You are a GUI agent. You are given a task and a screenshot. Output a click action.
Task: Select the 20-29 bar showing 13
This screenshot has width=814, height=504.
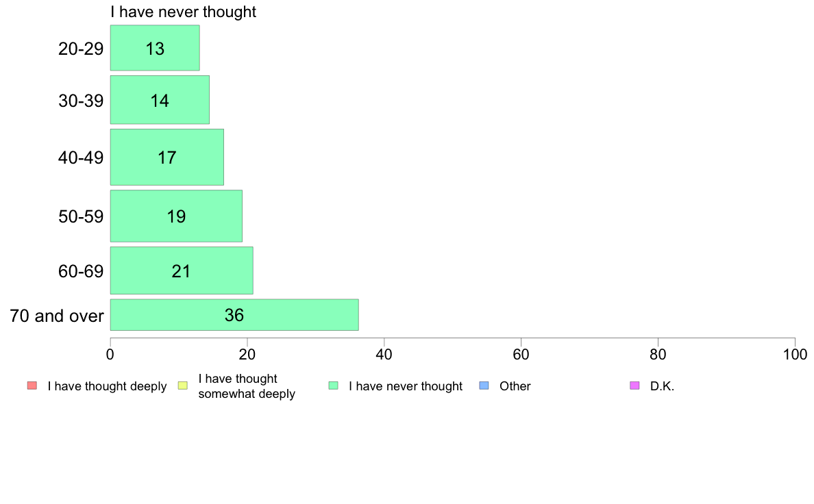coord(155,48)
